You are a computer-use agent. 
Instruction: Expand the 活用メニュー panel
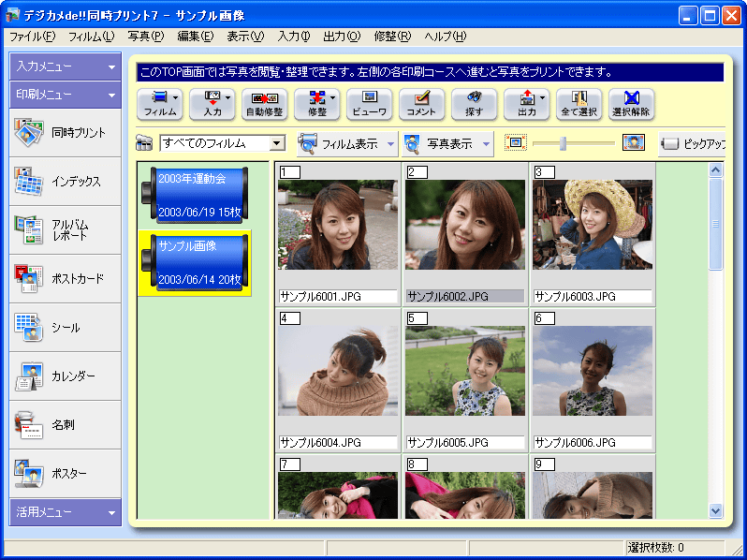point(66,512)
